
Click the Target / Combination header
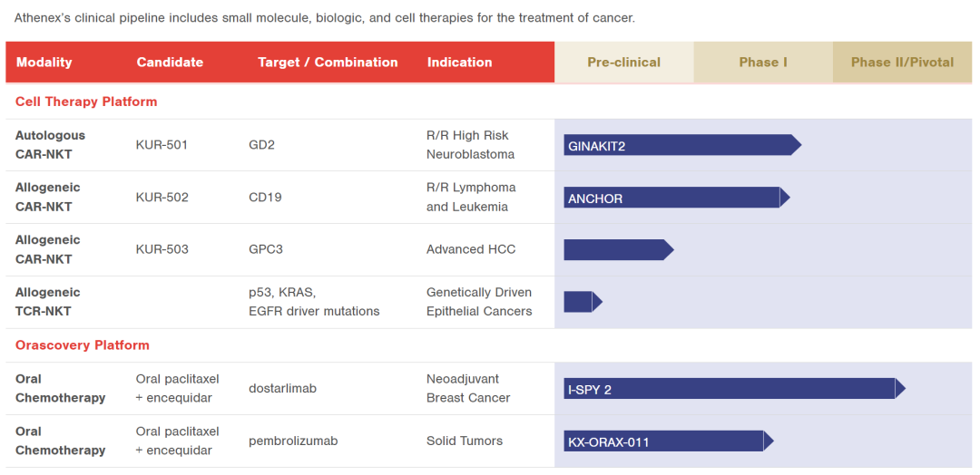[x=328, y=63]
